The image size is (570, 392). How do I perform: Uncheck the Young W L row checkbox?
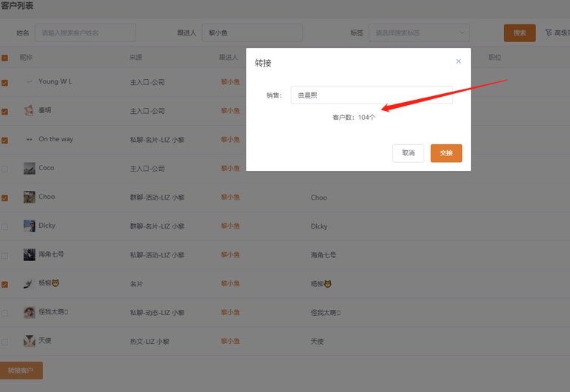click(x=4, y=83)
